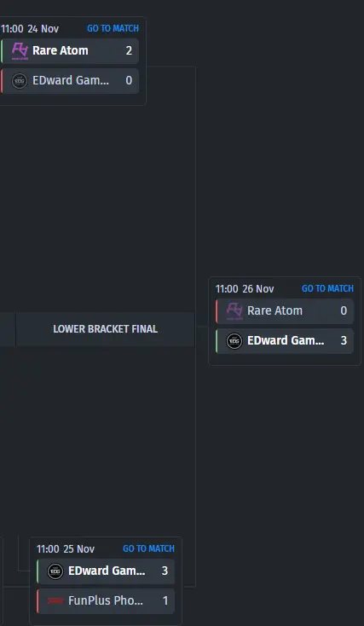Click the Lower Bracket Final label

[106, 329]
